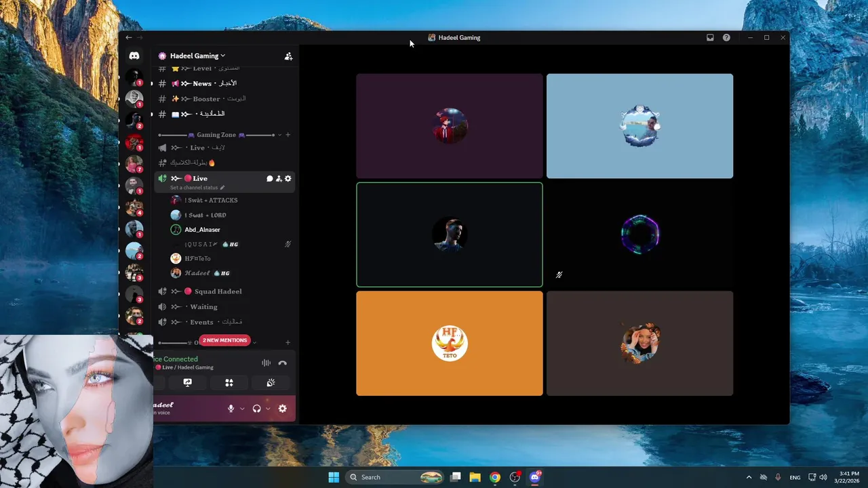This screenshot has width=868, height=488.
Task: Show hidden system tray icons chevron
Action: click(749, 477)
